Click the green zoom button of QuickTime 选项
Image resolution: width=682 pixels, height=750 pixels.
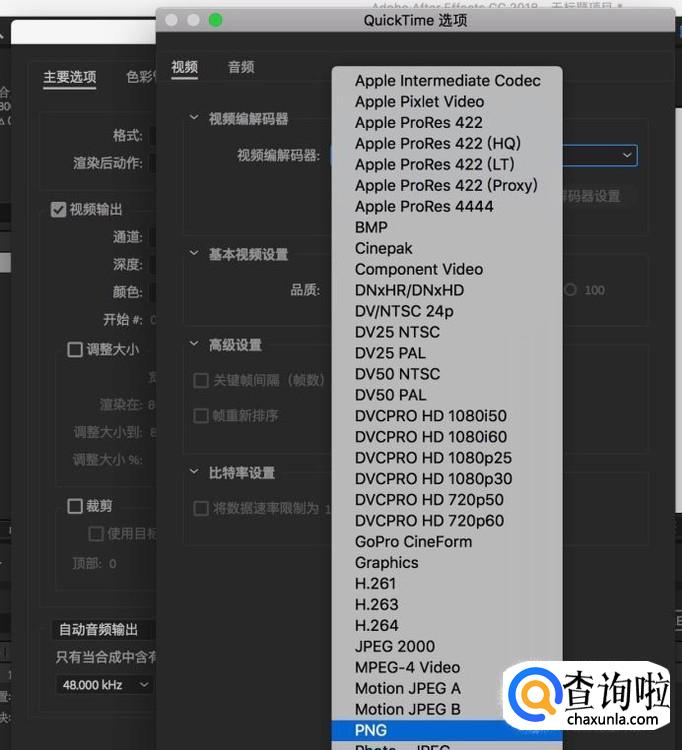coord(215,20)
